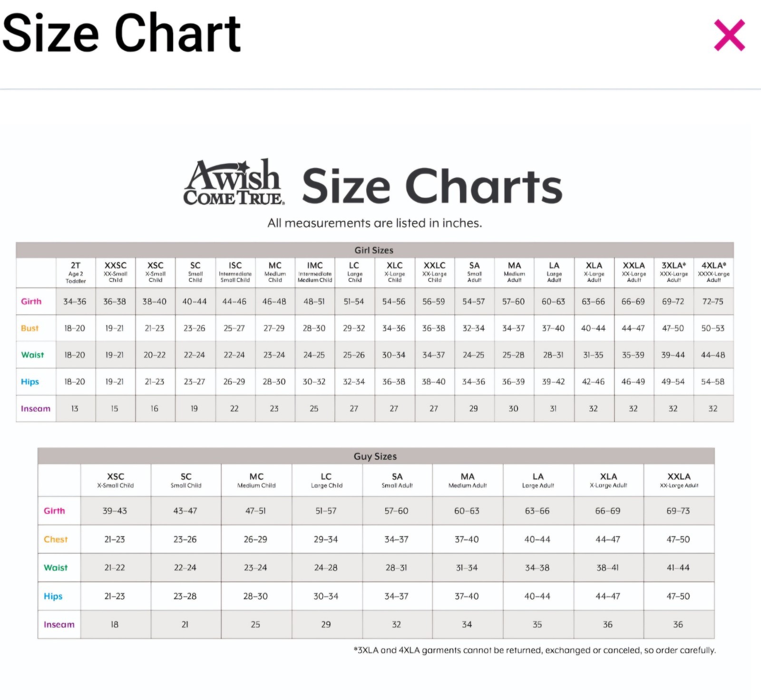
Task: Close the Size Chart dialog
Action: 729,35
